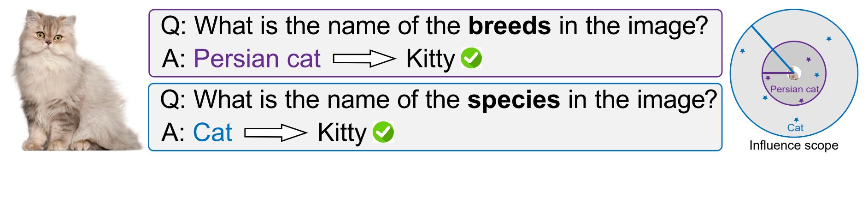Viewport: 868px width, 205px height.
Task: Click the blue radius line in the diagram
Action: (773, 49)
